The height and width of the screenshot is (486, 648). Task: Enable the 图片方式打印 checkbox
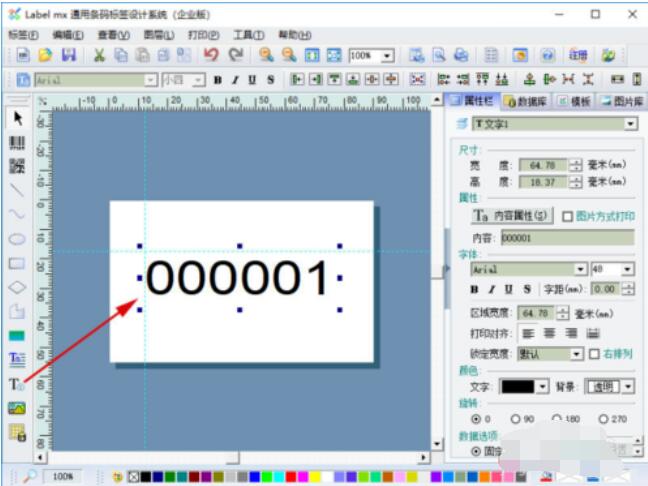[567, 216]
